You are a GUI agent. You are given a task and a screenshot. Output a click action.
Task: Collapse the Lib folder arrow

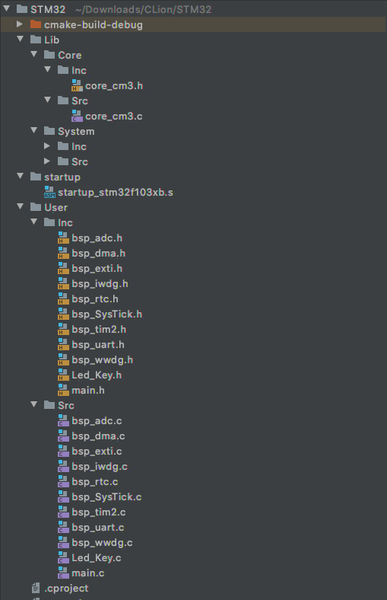(20, 39)
